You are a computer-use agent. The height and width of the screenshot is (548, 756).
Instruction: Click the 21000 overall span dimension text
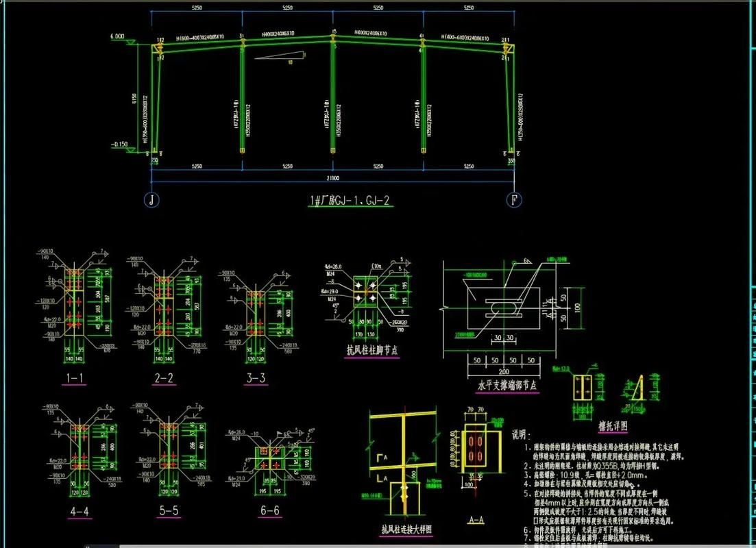pos(333,178)
